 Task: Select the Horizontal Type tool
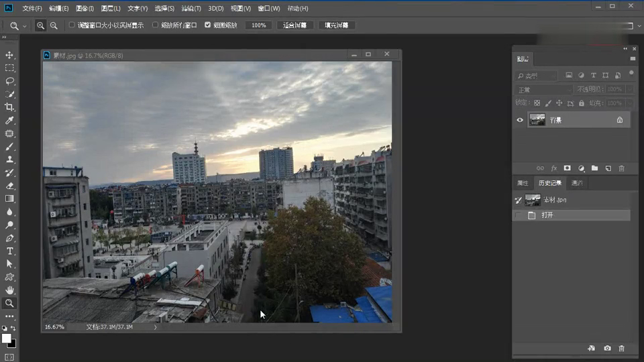(x=9, y=251)
